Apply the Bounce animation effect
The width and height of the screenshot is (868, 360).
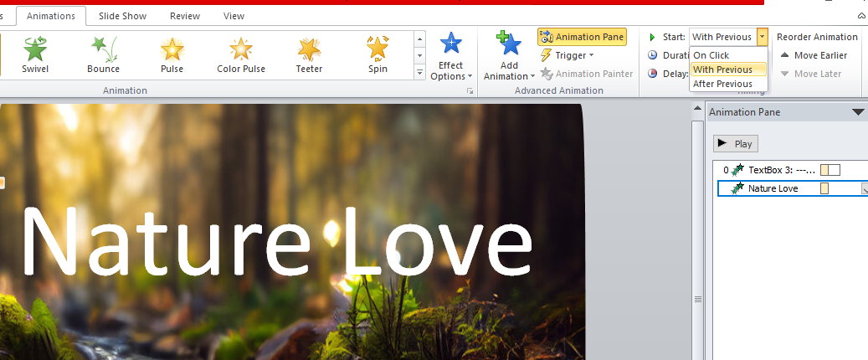coord(103,54)
